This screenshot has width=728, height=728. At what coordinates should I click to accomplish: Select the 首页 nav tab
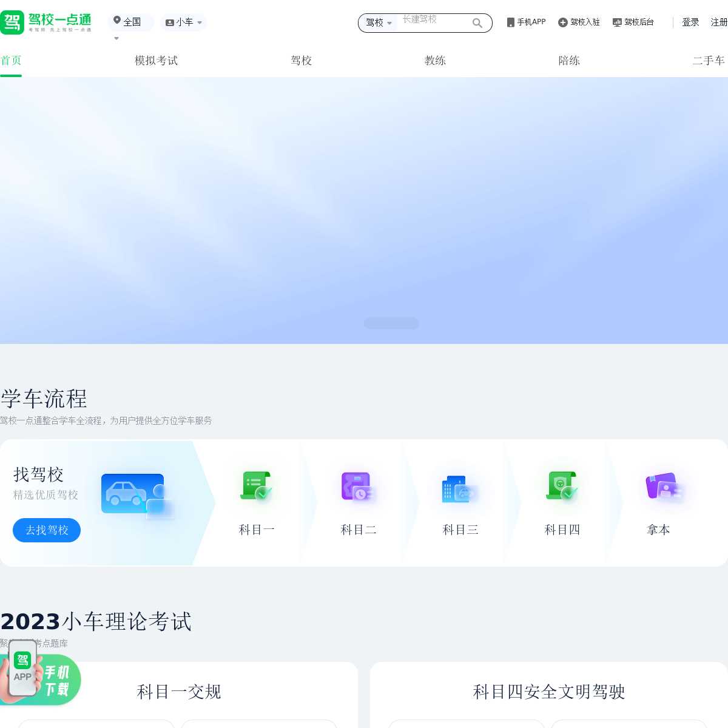point(11,61)
